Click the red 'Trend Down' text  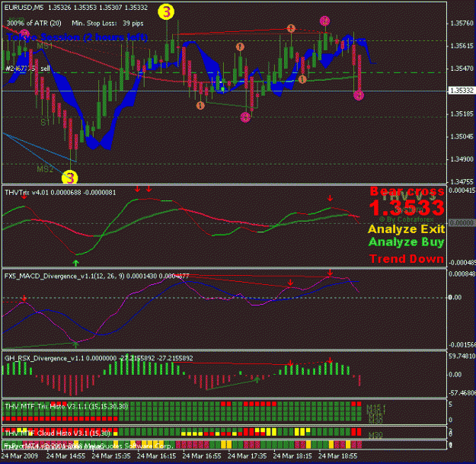[x=407, y=259]
